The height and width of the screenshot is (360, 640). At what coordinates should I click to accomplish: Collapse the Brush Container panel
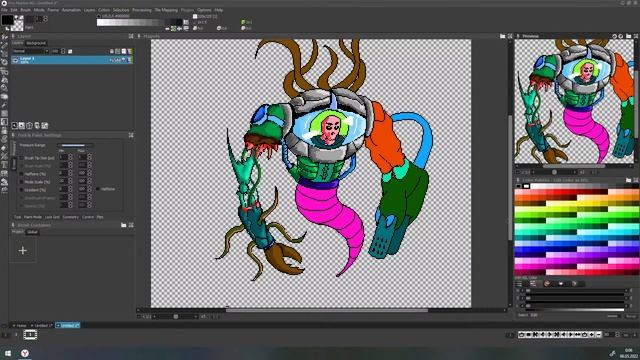[x=131, y=225]
